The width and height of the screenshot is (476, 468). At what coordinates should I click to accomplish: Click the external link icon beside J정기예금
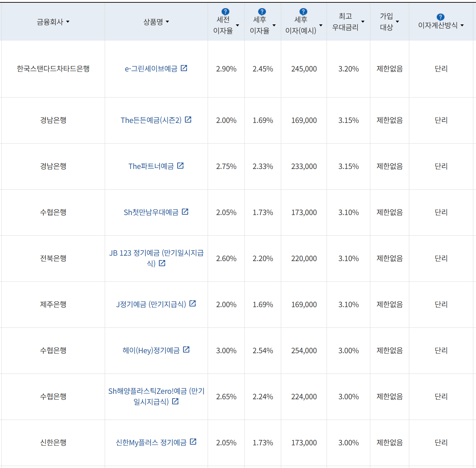(x=192, y=304)
